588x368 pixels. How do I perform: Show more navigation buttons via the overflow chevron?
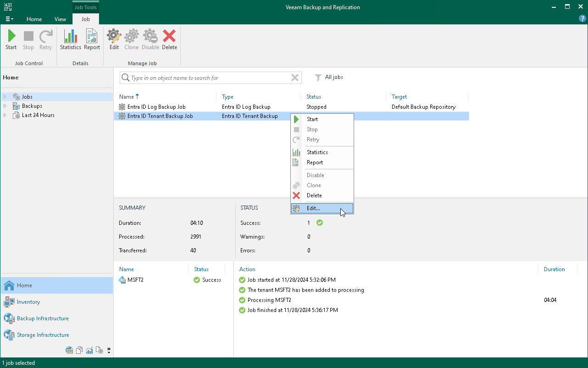click(109, 351)
